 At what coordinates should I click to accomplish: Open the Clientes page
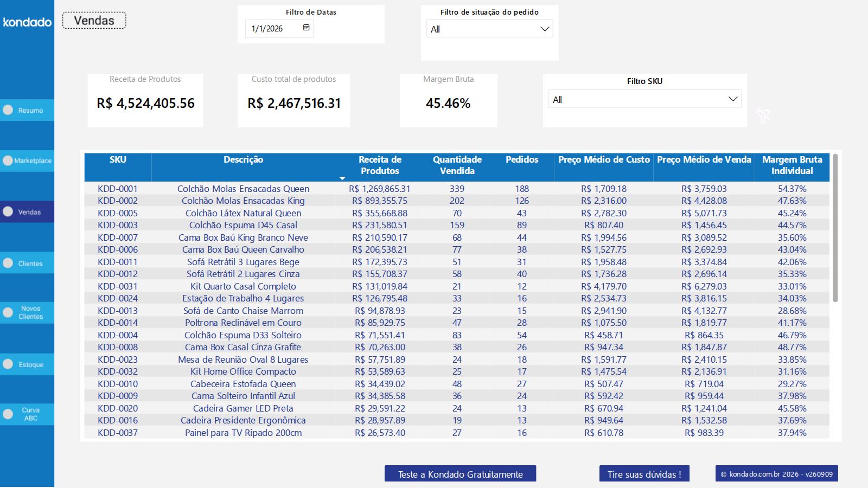click(27, 263)
